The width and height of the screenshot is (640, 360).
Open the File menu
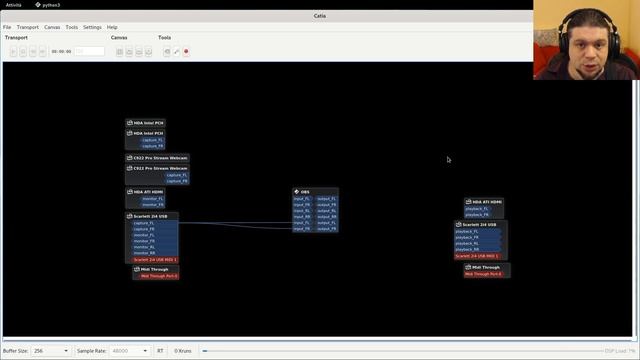pos(7,27)
